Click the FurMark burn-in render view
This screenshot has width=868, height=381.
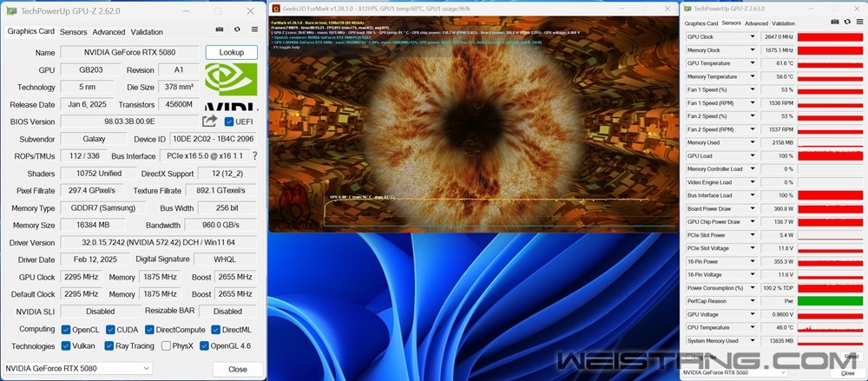473,123
